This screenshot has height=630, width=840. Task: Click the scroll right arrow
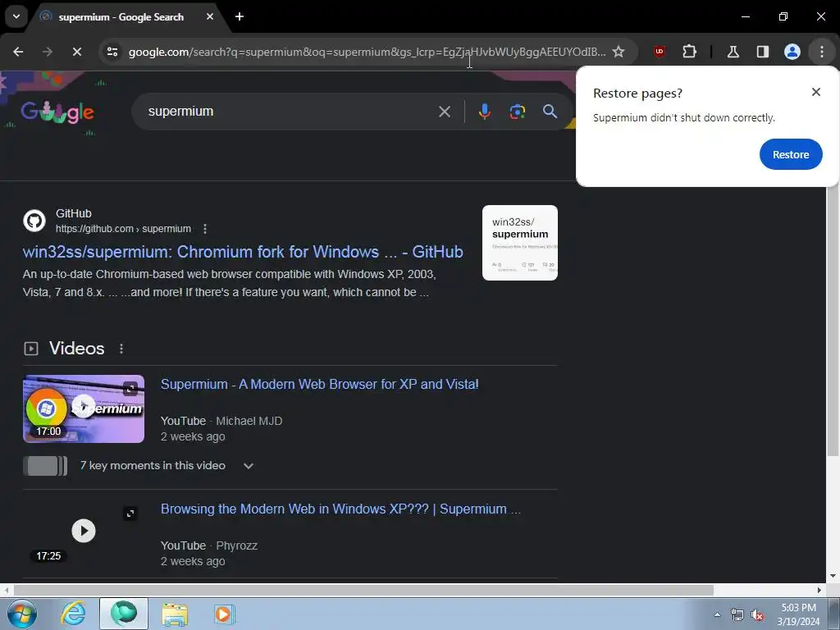click(x=819, y=590)
